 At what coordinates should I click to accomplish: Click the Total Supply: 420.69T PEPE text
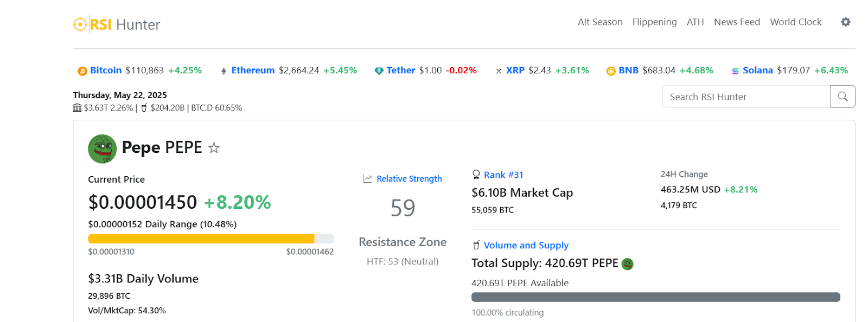pyautogui.click(x=545, y=263)
